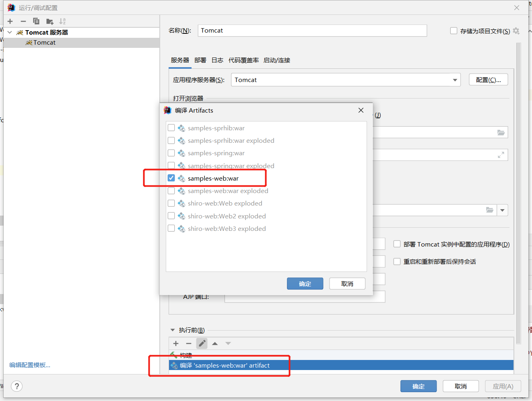Collapse the 执行前 section
Image resolution: width=532 pixels, height=401 pixels.
pyautogui.click(x=173, y=330)
